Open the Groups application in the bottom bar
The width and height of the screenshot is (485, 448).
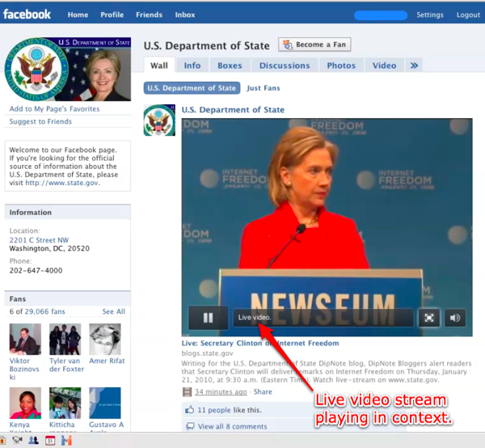pos(33,440)
